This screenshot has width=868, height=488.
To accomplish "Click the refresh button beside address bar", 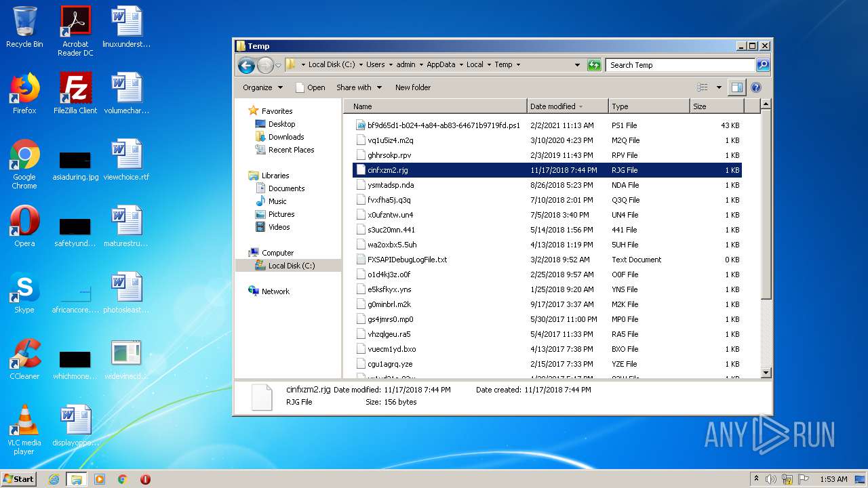I will 594,65.
